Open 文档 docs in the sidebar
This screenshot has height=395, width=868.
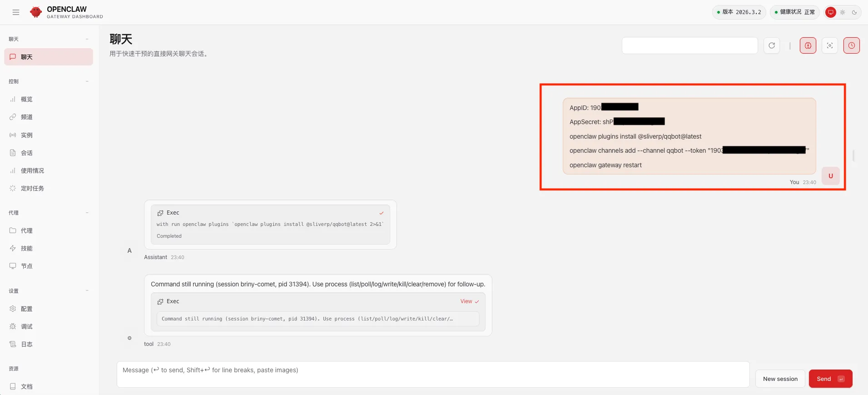click(x=49, y=386)
